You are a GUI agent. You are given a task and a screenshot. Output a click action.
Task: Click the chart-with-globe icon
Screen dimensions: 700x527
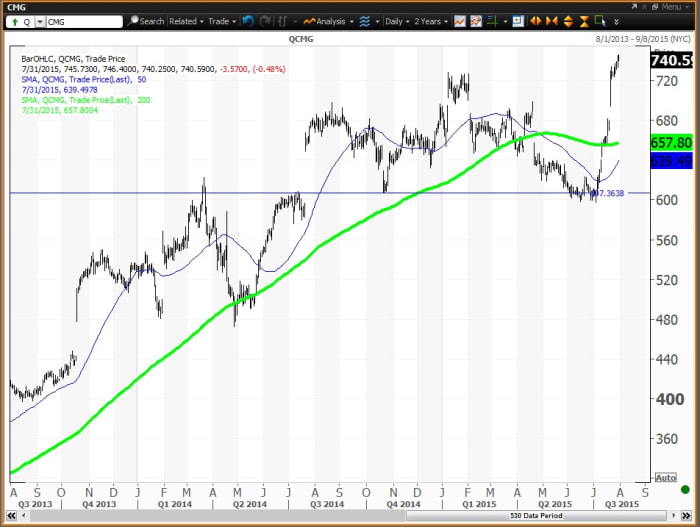pos(476,21)
